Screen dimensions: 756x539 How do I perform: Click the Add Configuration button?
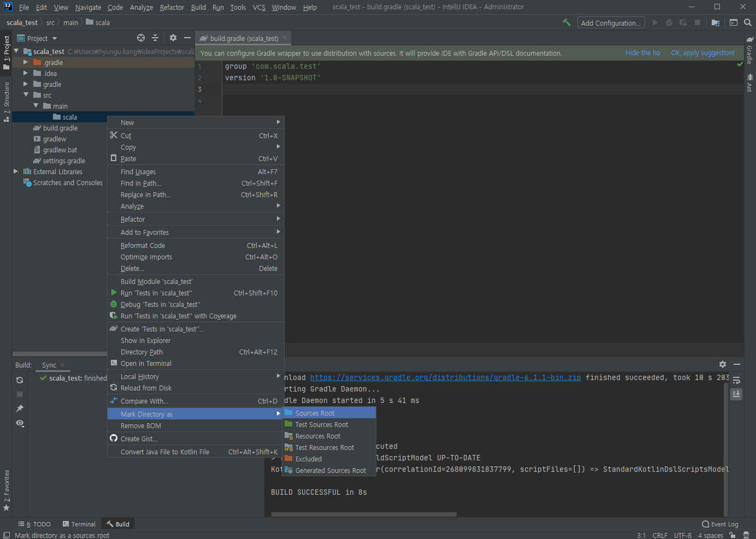coord(611,23)
